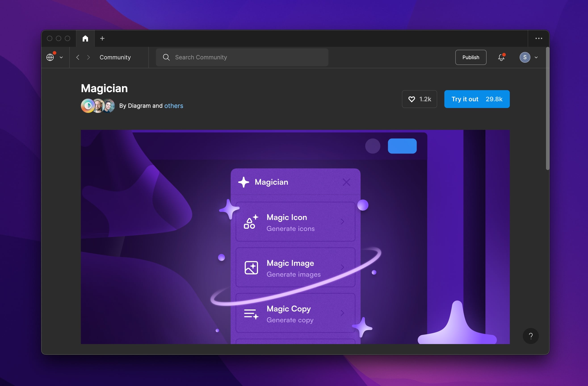The height and width of the screenshot is (386, 588).
Task: Click the home tab icon
Action: pos(85,38)
